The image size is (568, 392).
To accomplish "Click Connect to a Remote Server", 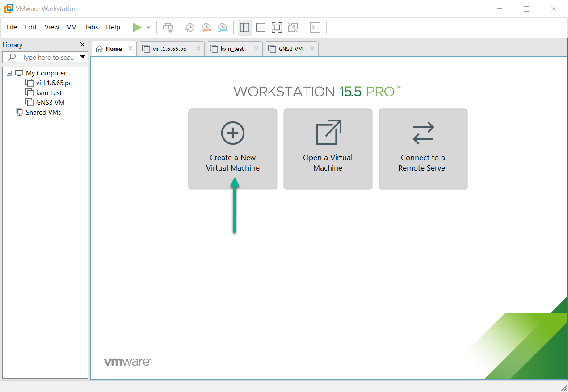I will 423,149.
